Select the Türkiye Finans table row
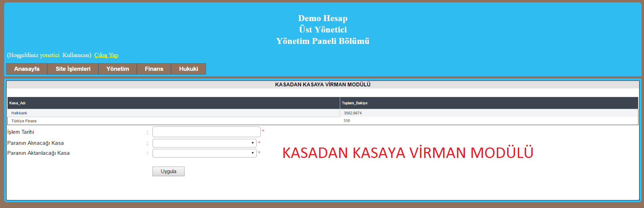Viewport: 644px width, 208px height. click(24, 121)
